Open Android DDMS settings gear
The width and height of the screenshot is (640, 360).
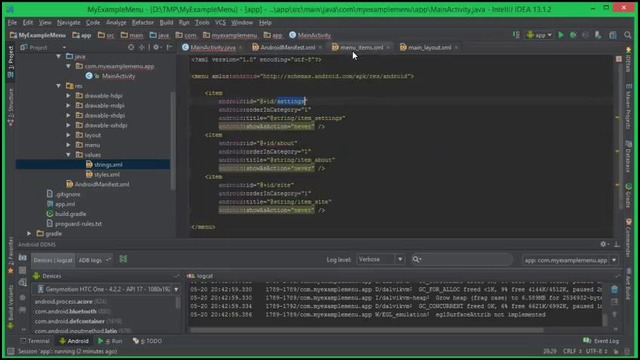point(604,244)
